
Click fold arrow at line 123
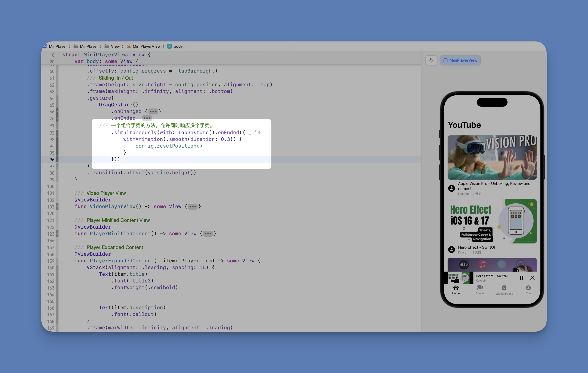point(57,234)
